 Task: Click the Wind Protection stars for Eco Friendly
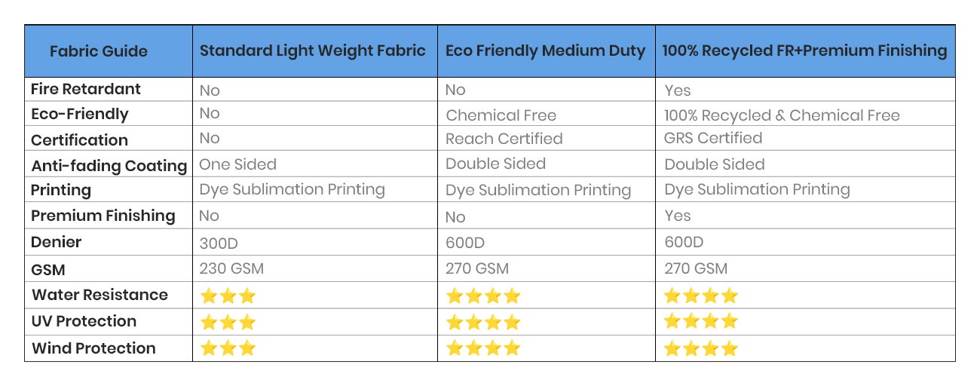pos(483,348)
